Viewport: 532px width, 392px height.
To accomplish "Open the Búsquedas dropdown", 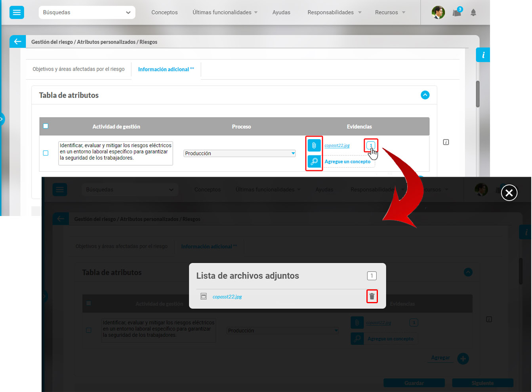I will click(87, 13).
